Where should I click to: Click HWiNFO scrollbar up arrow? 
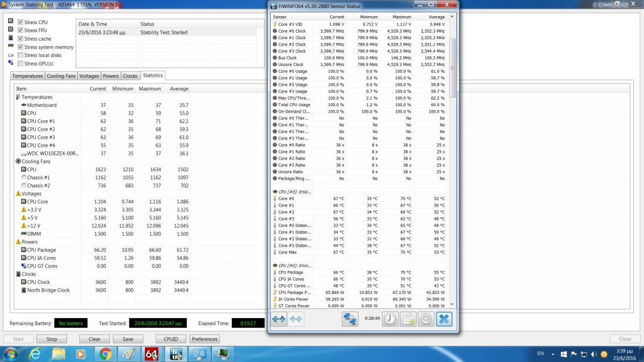(453, 17)
